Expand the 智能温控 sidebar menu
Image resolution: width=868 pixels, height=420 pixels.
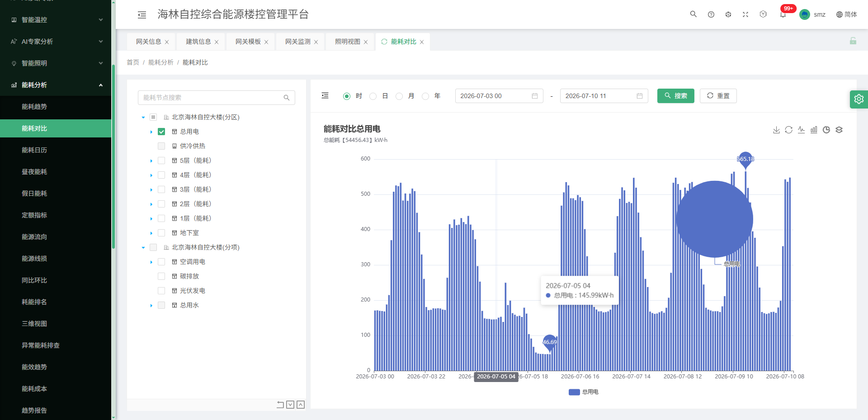click(x=56, y=20)
